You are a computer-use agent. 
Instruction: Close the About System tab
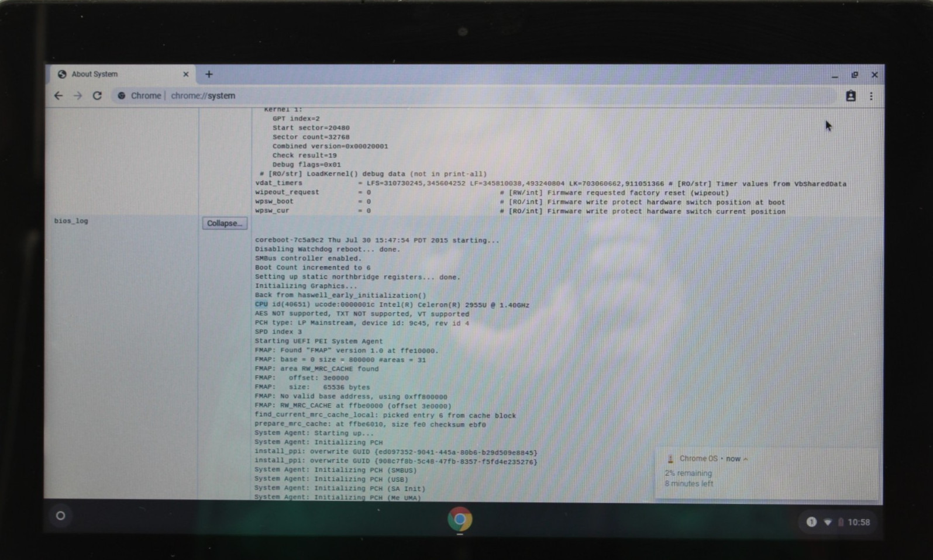click(185, 74)
